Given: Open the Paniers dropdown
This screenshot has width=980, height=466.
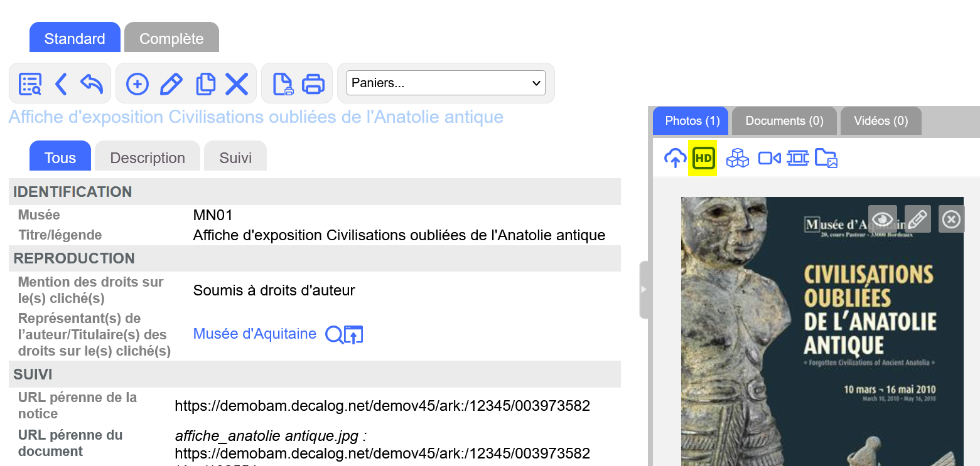Looking at the screenshot, I should tap(446, 83).
